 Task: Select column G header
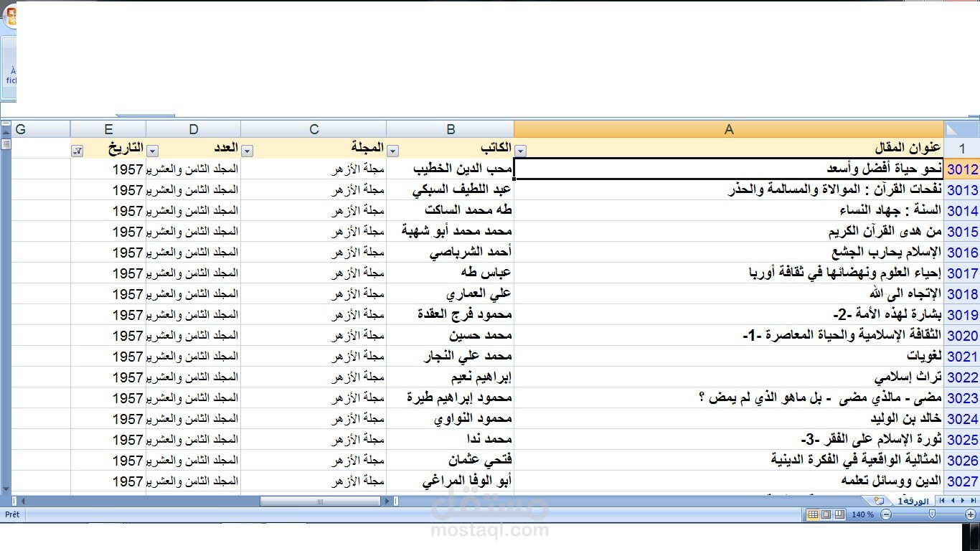tap(41, 129)
